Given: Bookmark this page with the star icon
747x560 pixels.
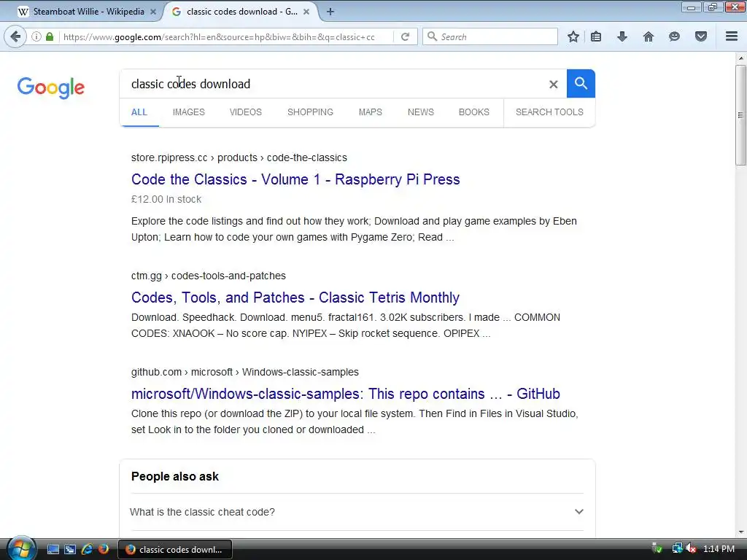Looking at the screenshot, I should [x=573, y=36].
